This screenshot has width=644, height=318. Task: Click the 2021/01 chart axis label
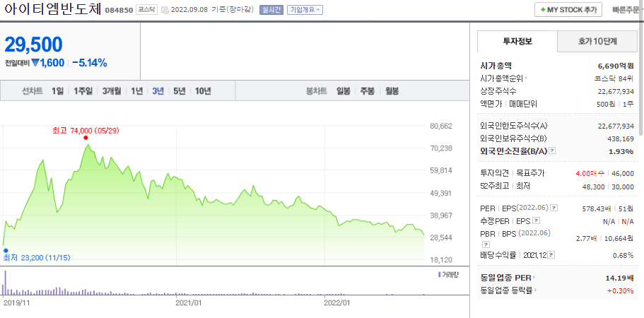[189, 303]
